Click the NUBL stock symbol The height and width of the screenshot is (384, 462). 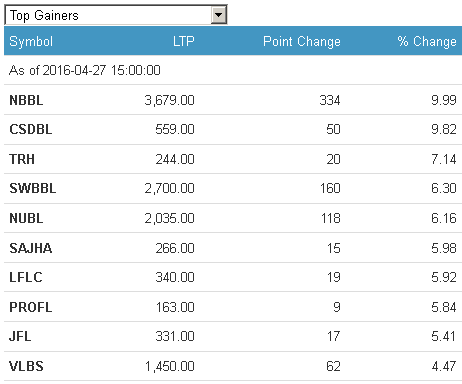point(26,218)
